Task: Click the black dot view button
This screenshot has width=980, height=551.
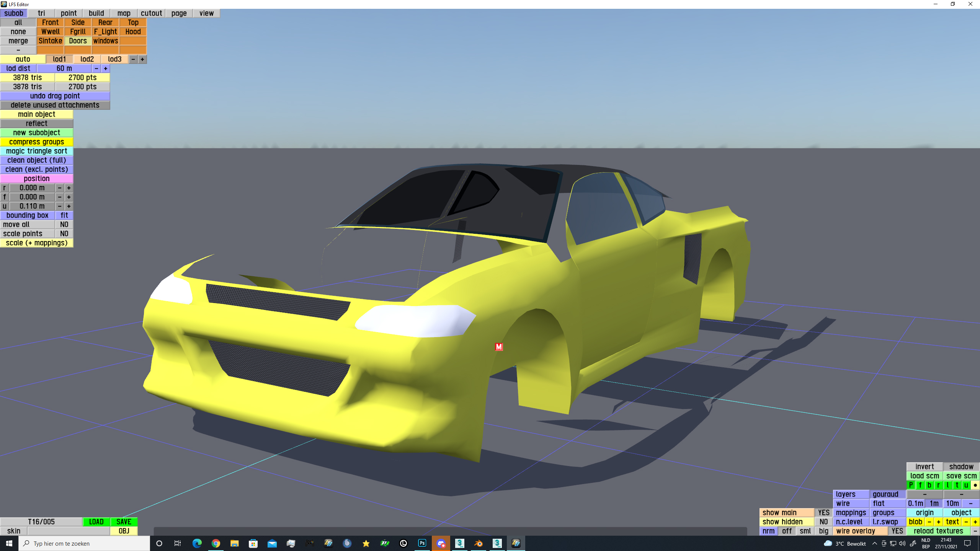Action: pos(975,485)
